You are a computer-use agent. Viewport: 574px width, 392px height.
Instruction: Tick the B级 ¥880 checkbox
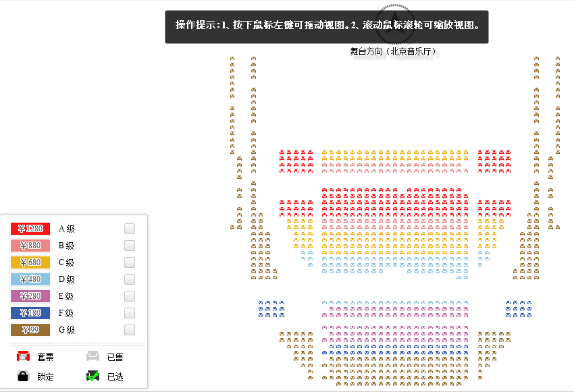click(x=130, y=246)
